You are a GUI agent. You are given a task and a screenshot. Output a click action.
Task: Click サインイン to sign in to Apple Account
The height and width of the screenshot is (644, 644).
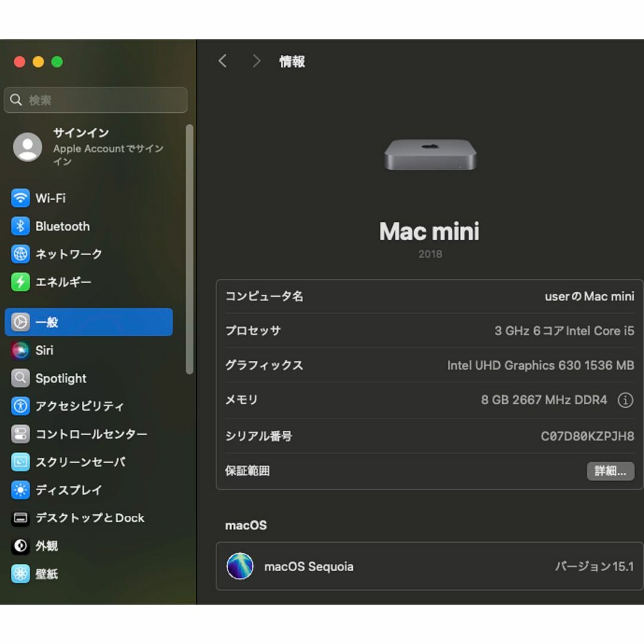coord(81,132)
